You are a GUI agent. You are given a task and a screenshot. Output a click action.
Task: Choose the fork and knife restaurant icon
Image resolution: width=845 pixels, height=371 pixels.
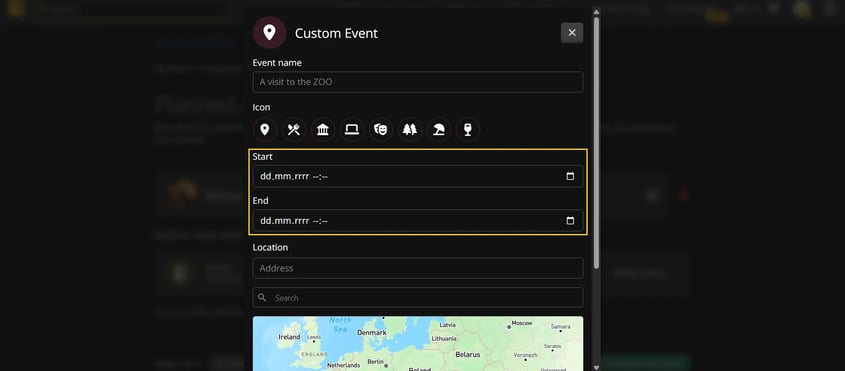pos(294,130)
